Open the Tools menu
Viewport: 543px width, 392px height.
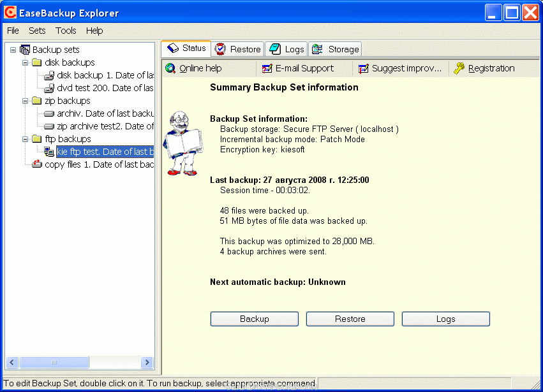(66, 31)
